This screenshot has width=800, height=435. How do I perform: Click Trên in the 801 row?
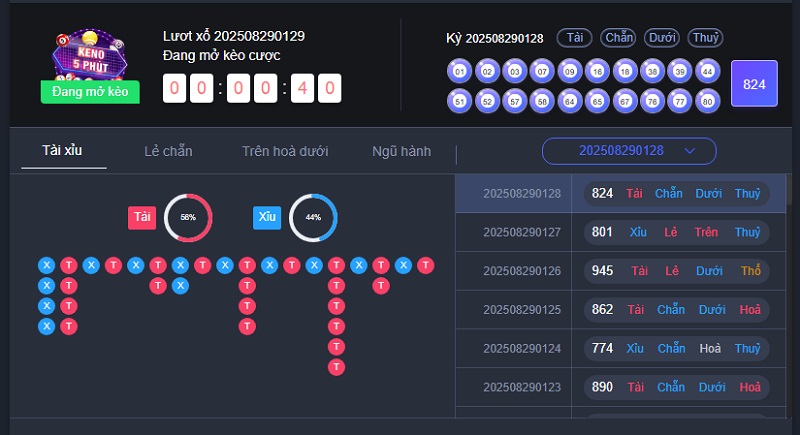[x=706, y=232]
